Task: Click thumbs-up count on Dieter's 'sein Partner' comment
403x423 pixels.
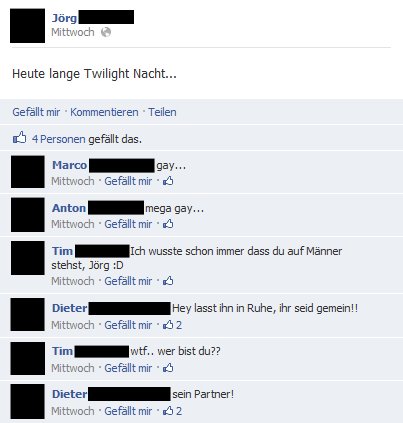Action: [x=172, y=411]
